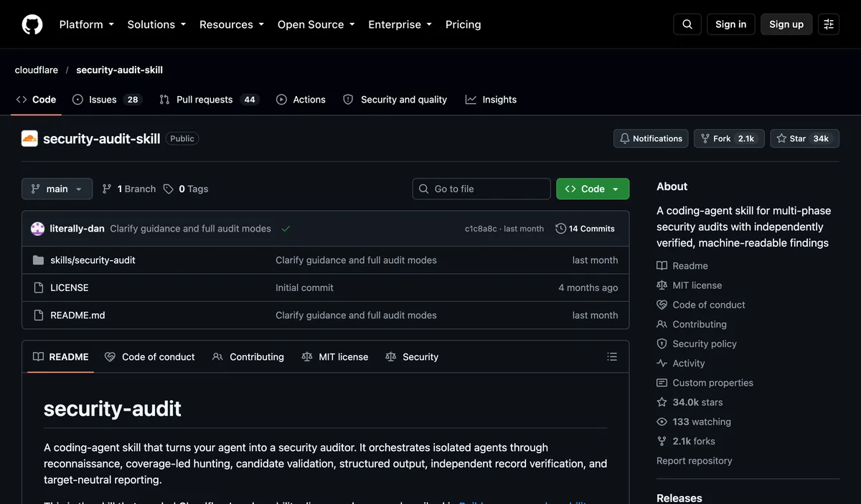
Task: Open the 14 Commits history link
Action: pos(585,229)
